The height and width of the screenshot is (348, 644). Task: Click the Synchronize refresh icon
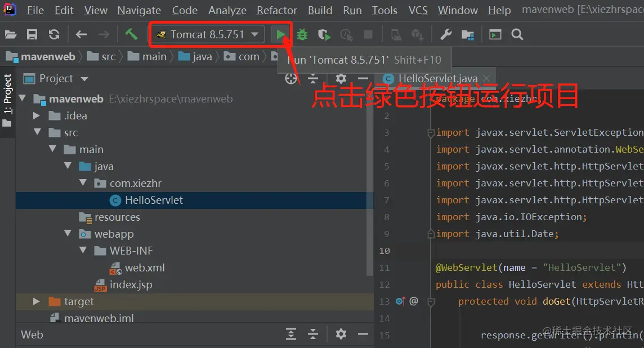pos(54,34)
